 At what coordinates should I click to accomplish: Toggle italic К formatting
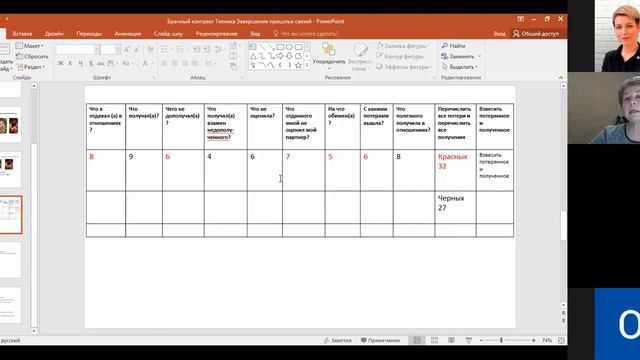tap(71, 63)
